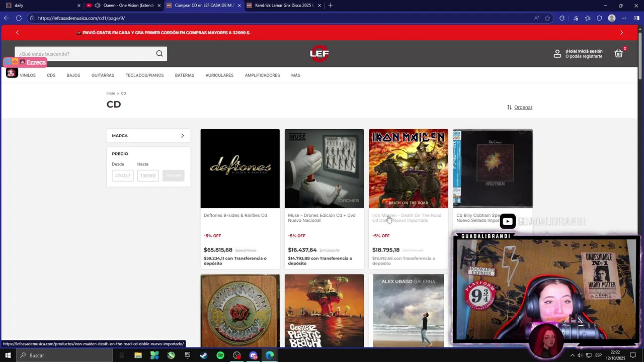Viewport: 644px width, 362px height.
Task: Open a new browser tab
Action: (x=330, y=6)
